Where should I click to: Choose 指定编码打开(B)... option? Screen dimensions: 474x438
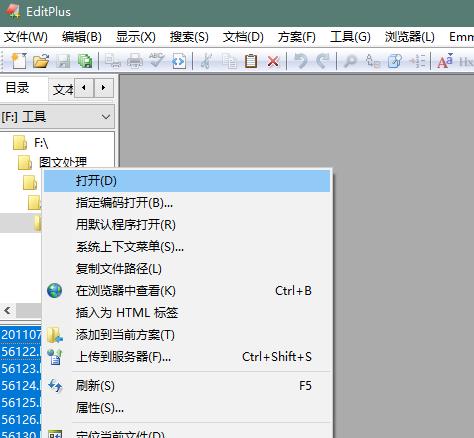pyautogui.click(x=187, y=203)
